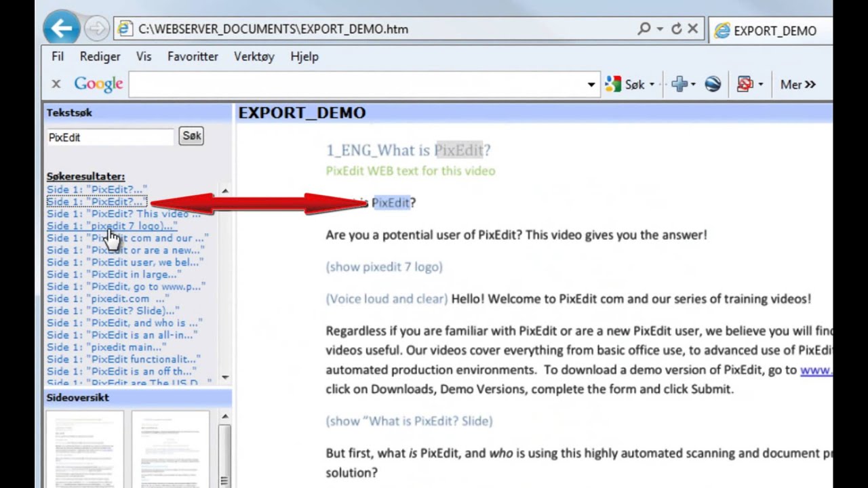Click the search results scroll-up arrow

[225, 191]
